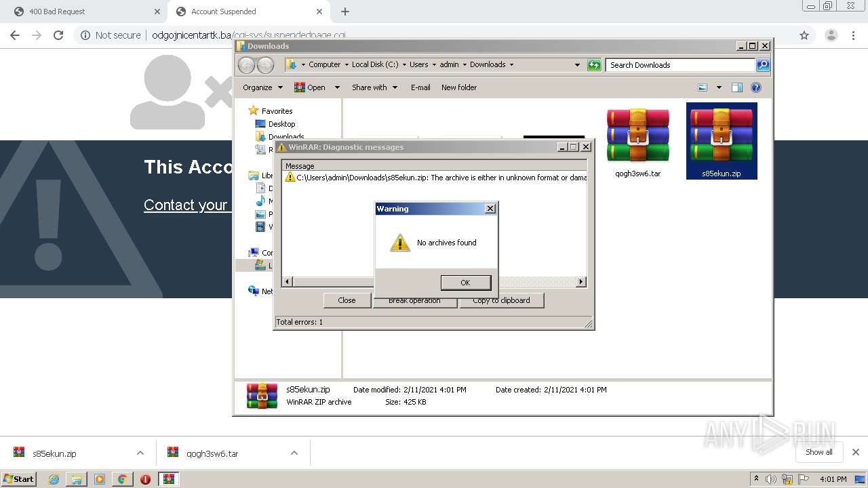Open Windows Explorer taskbar icon
The width and height of the screenshot is (868, 488).
pyautogui.click(x=77, y=479)
